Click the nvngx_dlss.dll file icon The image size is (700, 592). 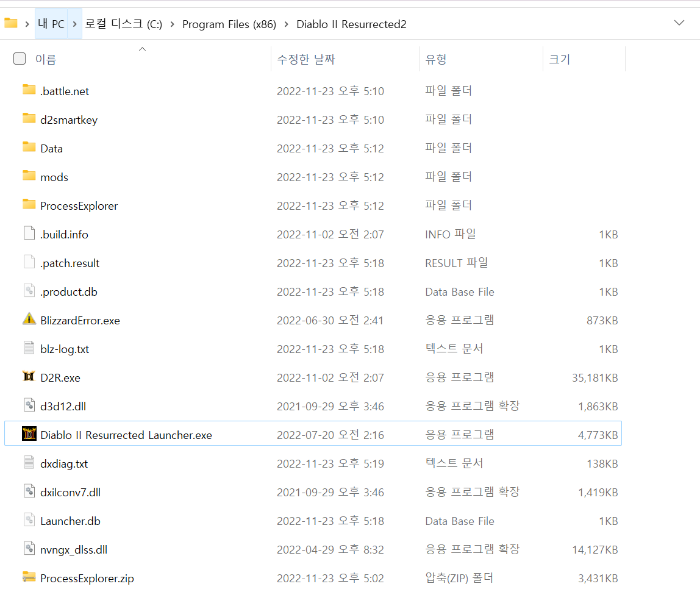[29, 548]
